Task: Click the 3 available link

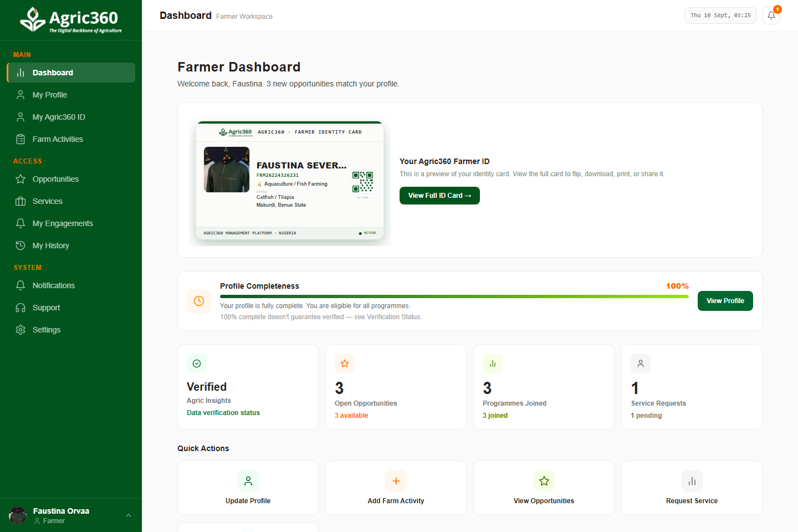Action: point(351,416)
